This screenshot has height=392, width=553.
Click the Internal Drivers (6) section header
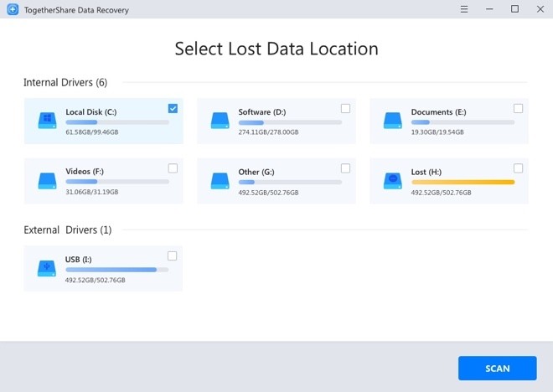pyautogui.click(x=65, y=82)
